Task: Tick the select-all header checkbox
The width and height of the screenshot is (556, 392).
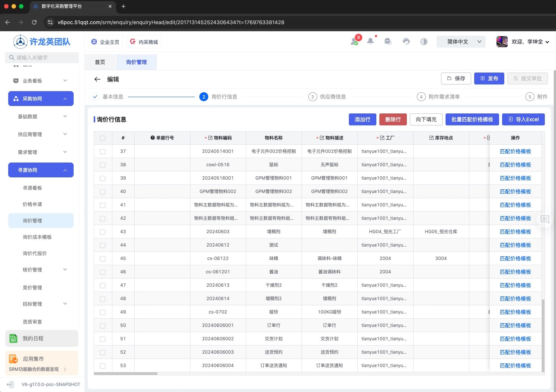Action: coord(103,138)
